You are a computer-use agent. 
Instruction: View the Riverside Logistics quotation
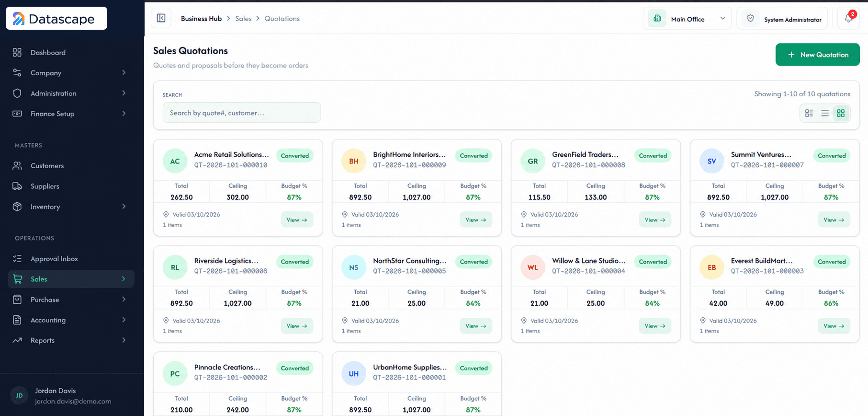(x=297, y=326)
